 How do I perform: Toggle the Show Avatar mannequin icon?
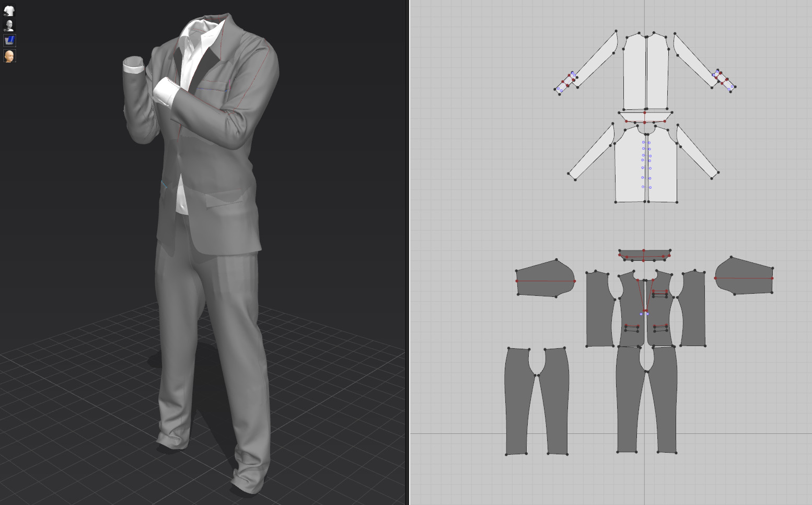[9, 26]
